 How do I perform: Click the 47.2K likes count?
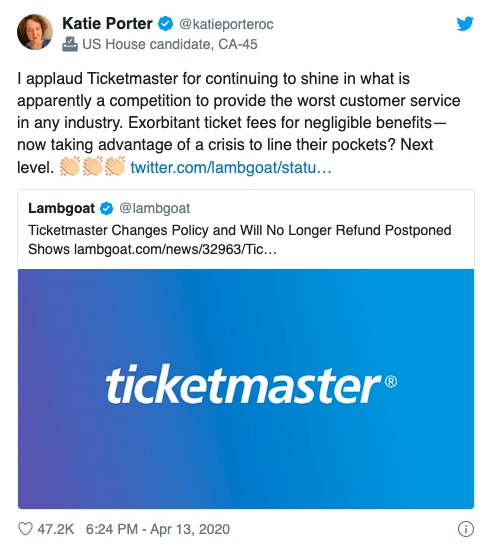pyautogui.click(x=55, y=529)
